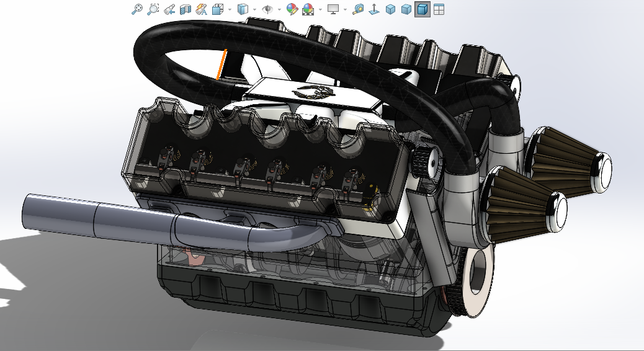Click the second small cube view icon
Screen dimensions: 644x351
coord(406,9)
